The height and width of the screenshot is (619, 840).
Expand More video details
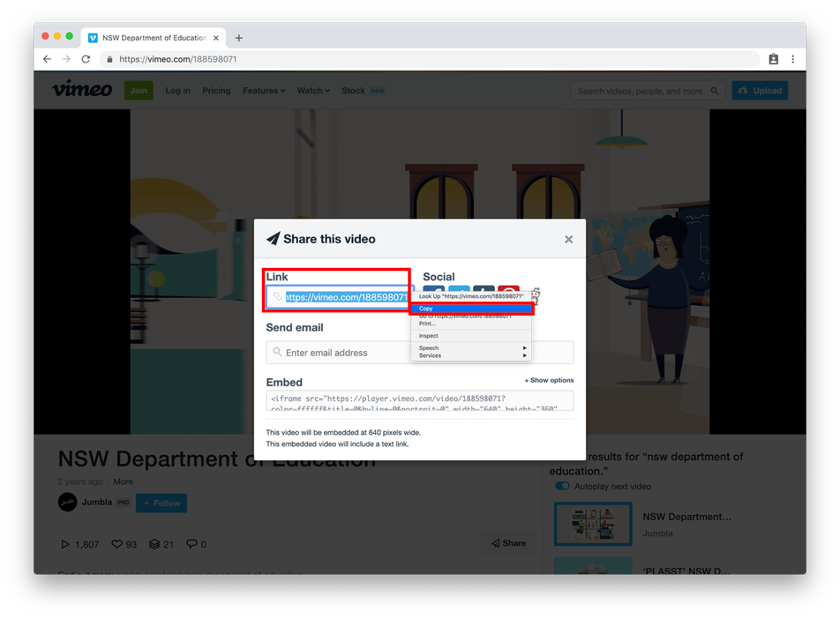(123, 481)
